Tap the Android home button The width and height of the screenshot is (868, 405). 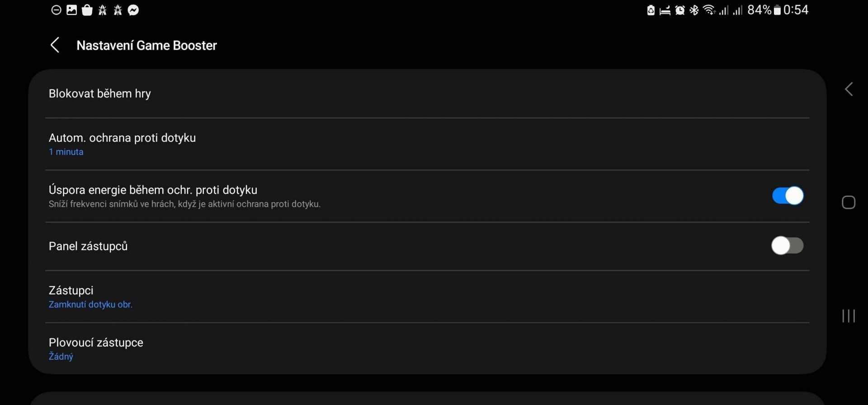click(849, 202)
